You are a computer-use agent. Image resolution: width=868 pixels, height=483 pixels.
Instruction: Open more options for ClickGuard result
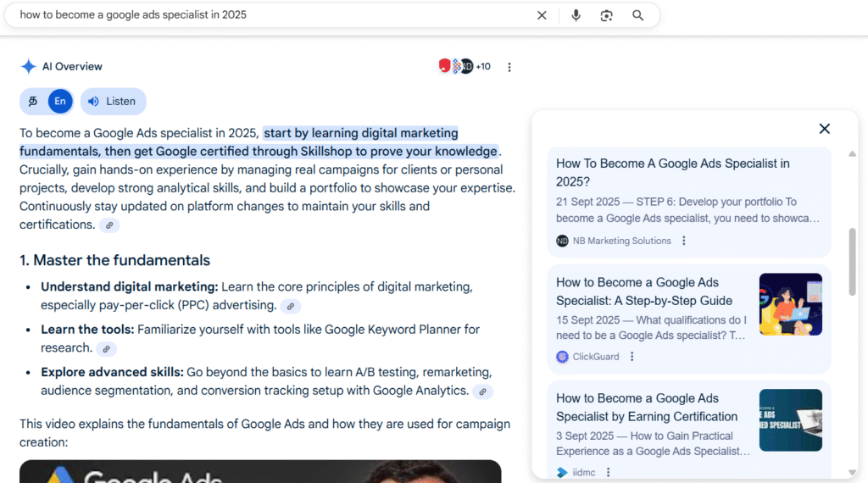pos(632,357)
